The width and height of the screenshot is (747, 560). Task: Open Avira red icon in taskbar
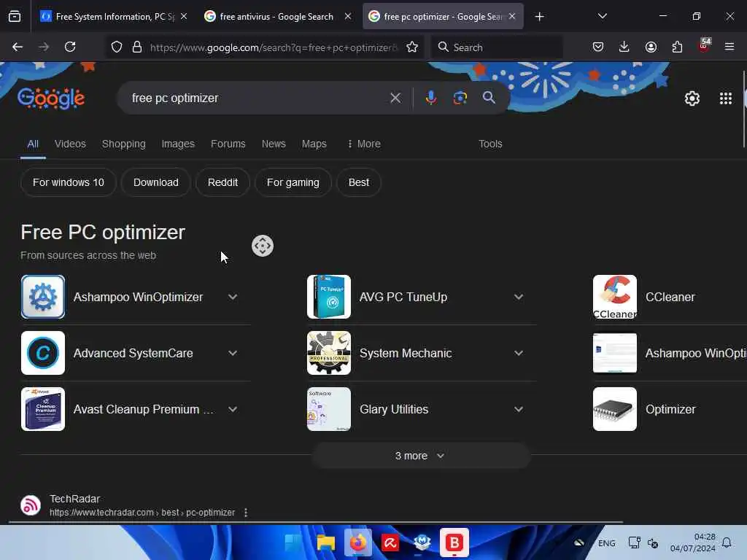click(390, 542)
